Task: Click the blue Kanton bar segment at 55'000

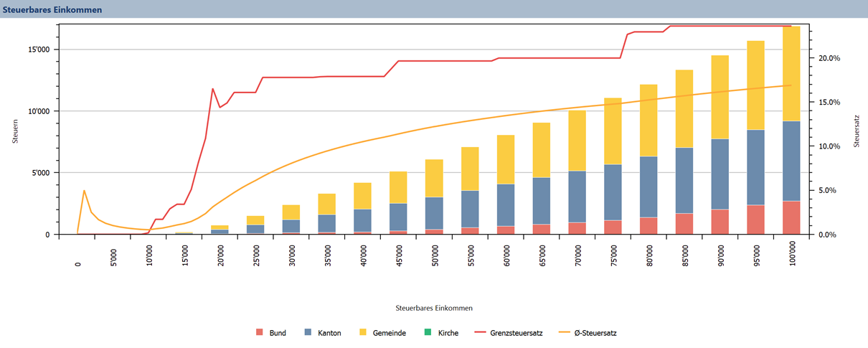Action: point(468,209)
